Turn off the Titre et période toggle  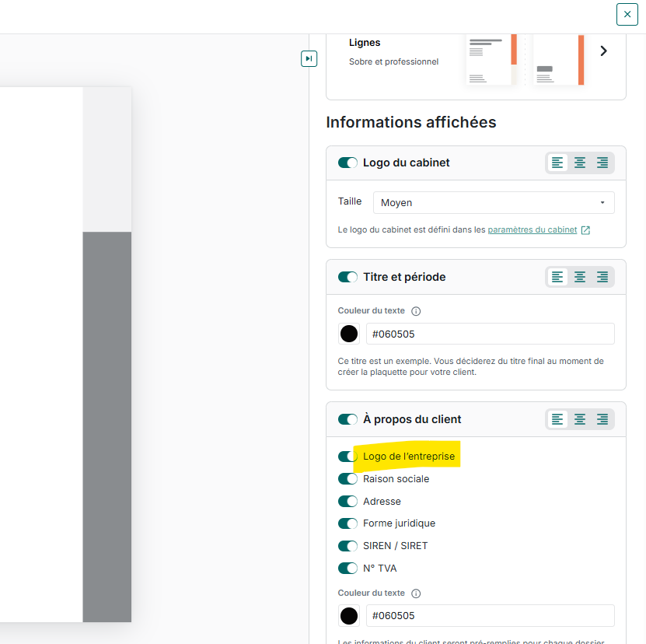click(x=347, y=277)
